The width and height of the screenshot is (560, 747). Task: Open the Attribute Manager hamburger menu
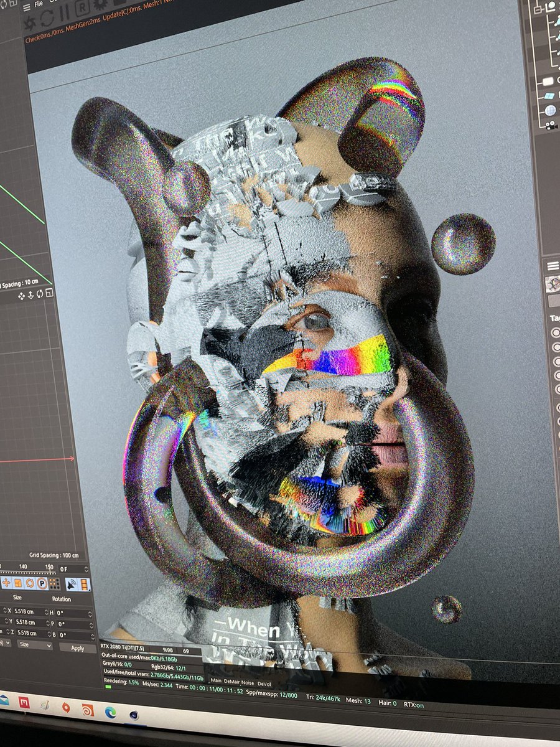553,266
